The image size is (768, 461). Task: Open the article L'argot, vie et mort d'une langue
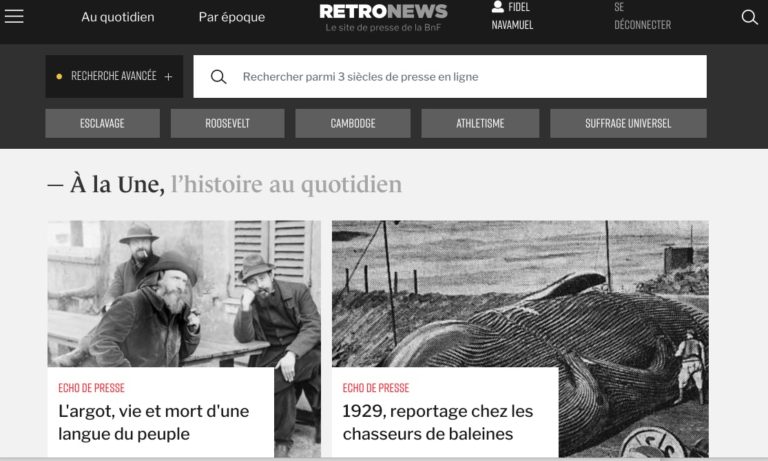(x=153, y=422)
